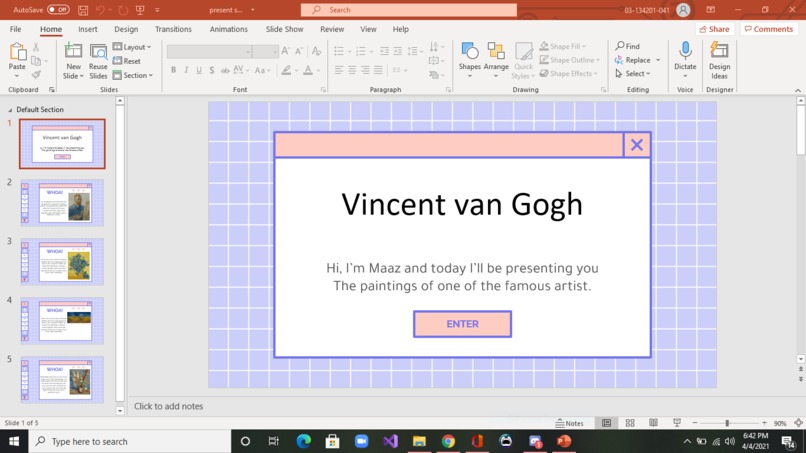
Task: Toggle bold formatting
Action: (173, 70)
